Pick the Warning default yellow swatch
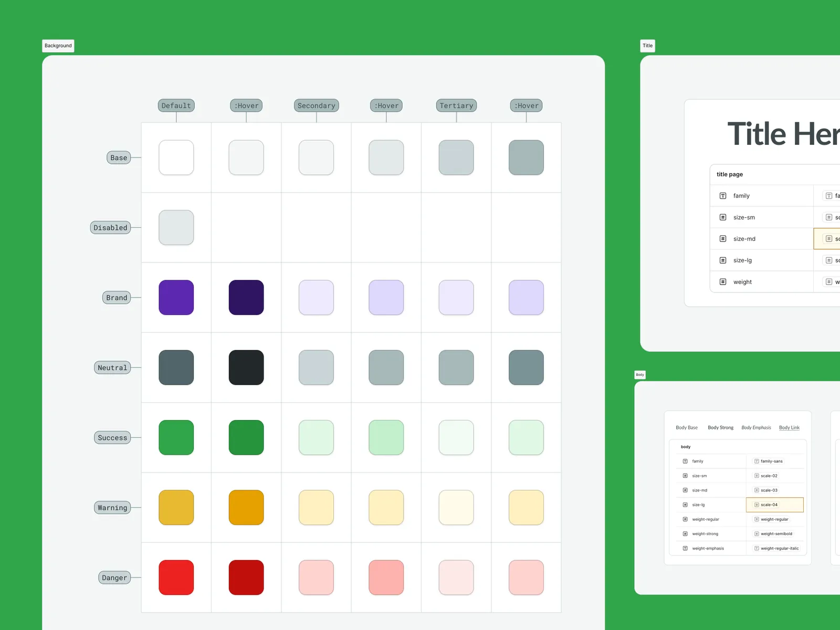This screenshot has width=840, height=630. [x=176, y=508]
